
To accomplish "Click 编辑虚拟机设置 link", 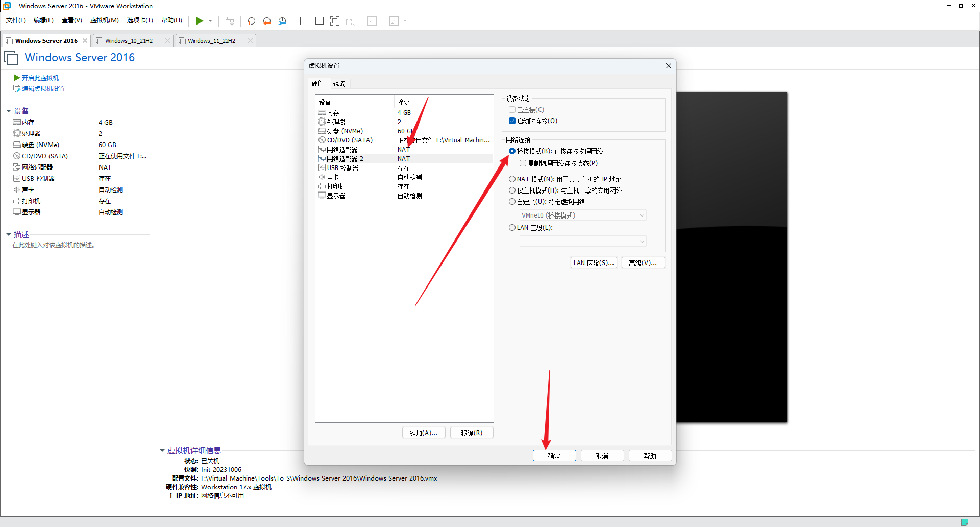I will pyautogui.click(x=43, y=88).
